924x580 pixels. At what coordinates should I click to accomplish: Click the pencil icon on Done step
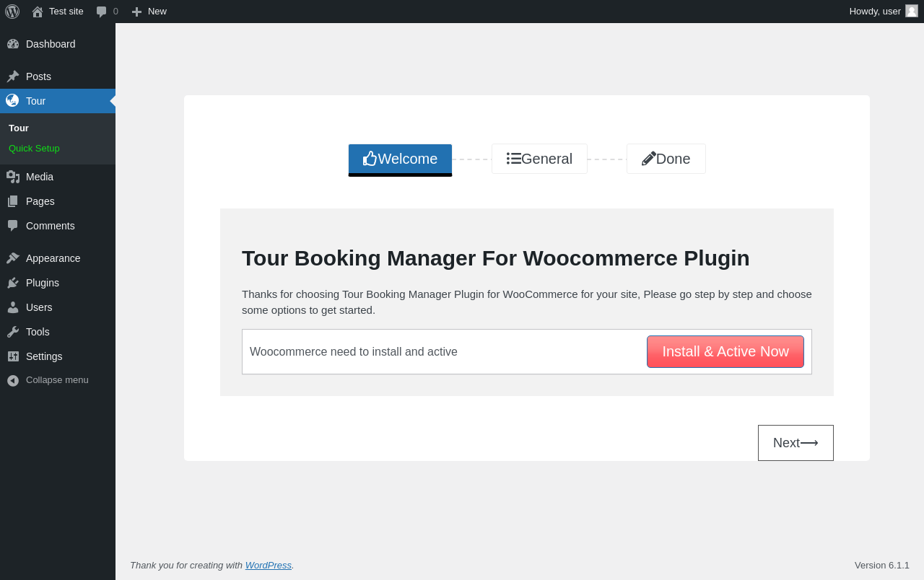pyautogui.click(x=649, y=159)
